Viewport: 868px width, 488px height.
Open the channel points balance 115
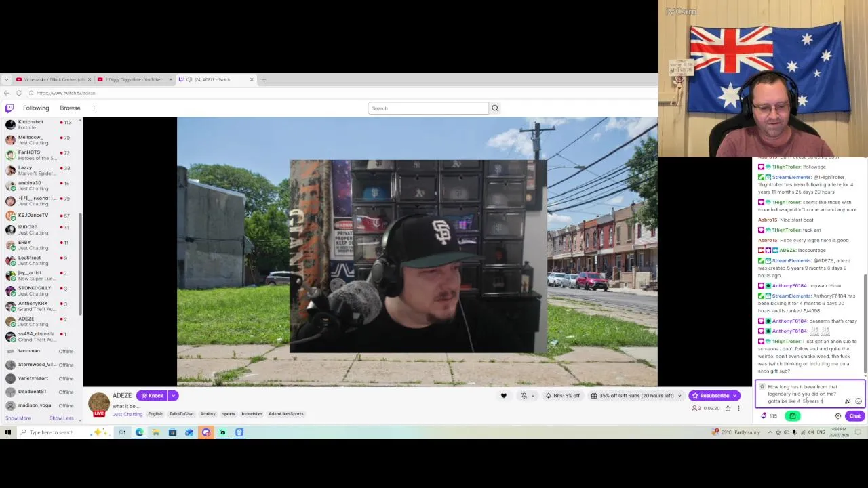click(x=768, y=416)
